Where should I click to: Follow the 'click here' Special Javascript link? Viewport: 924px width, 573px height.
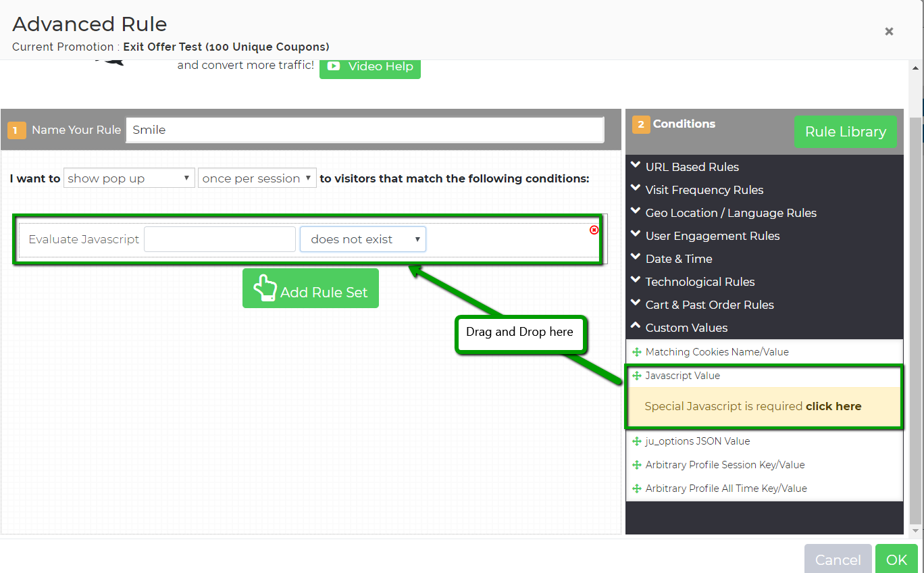pyautogui.click(x=833, y=406)
